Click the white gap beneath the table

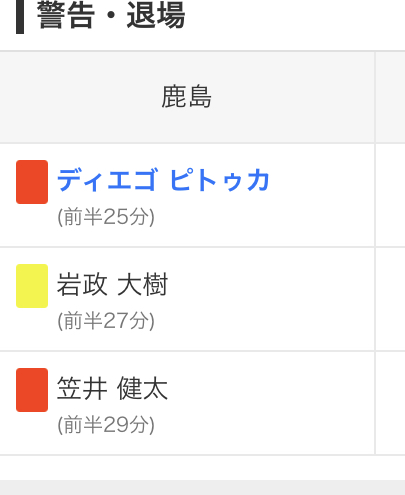tap(202, 468)
